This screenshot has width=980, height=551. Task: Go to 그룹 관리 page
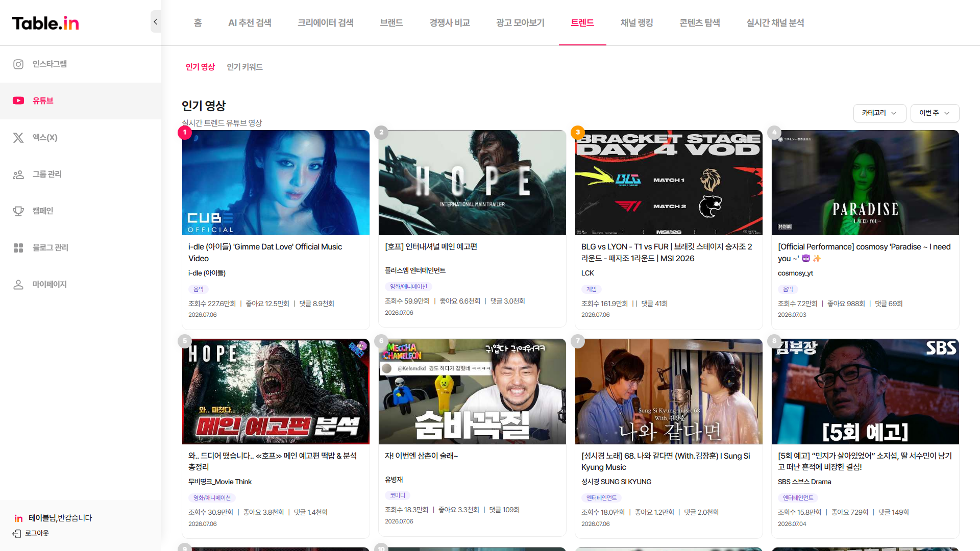point(47,174)
